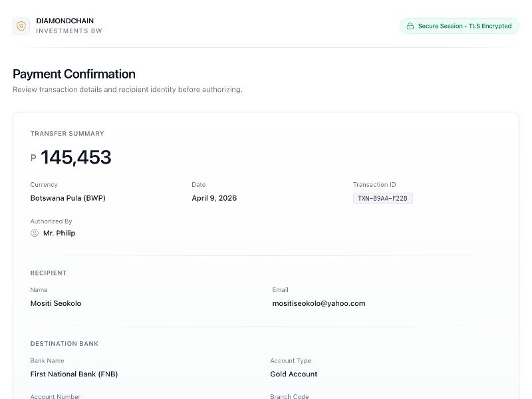Click the TXN-89A4-F22B transaction ID chip
The width and height of the screenshot is (532, 399).
coord(382,198)
